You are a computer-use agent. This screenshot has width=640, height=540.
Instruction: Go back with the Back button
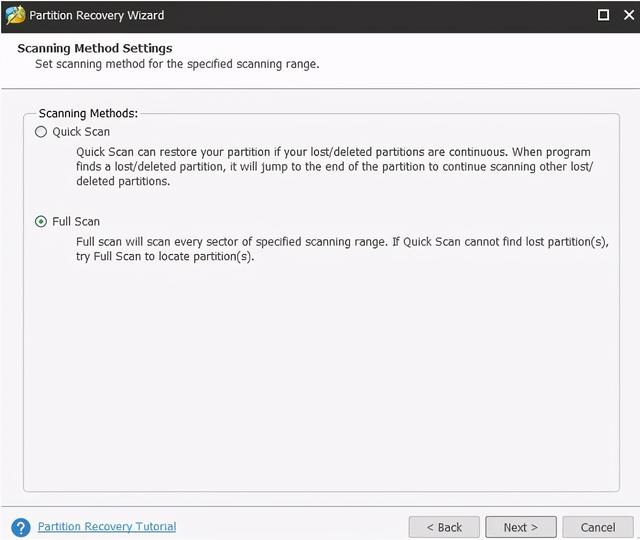(x=444, y=527)
